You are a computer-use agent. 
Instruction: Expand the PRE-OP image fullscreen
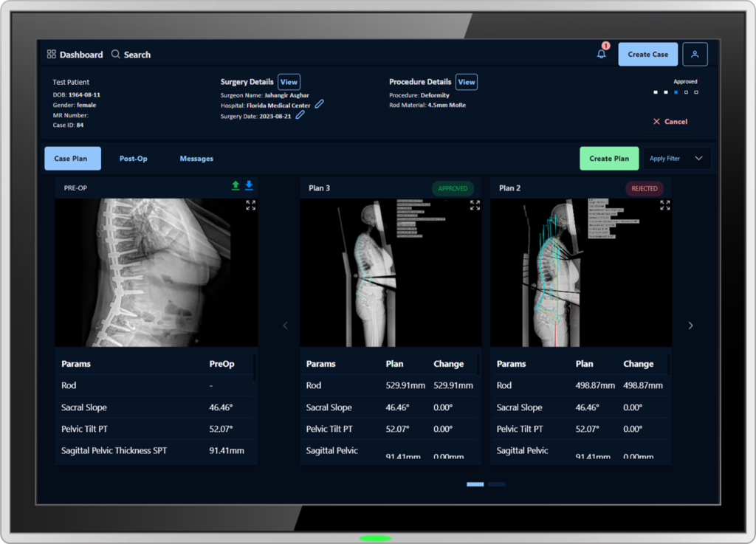pyautogui.click(x=251, y=205)
